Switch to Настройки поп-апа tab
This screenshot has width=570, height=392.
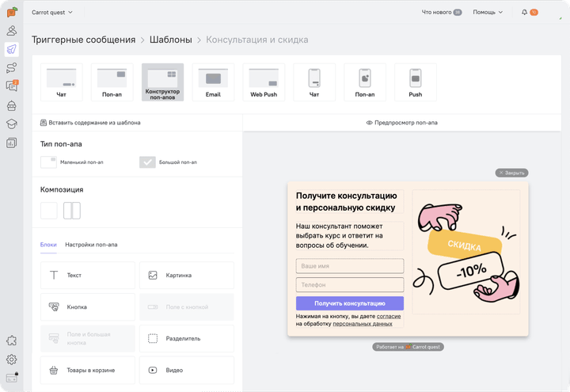pyautogui.click(x=91, y=245)
